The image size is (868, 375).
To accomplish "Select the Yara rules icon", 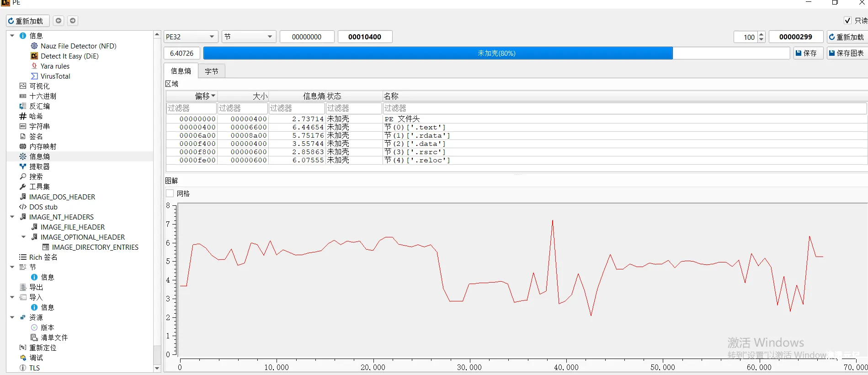I will coord(34,66).
